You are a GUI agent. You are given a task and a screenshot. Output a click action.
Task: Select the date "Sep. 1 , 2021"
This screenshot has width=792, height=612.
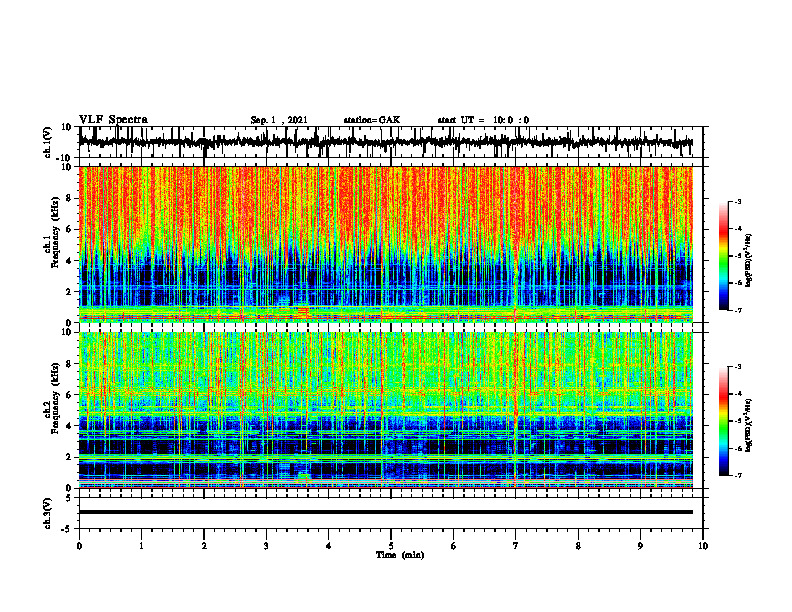(279, 120)
